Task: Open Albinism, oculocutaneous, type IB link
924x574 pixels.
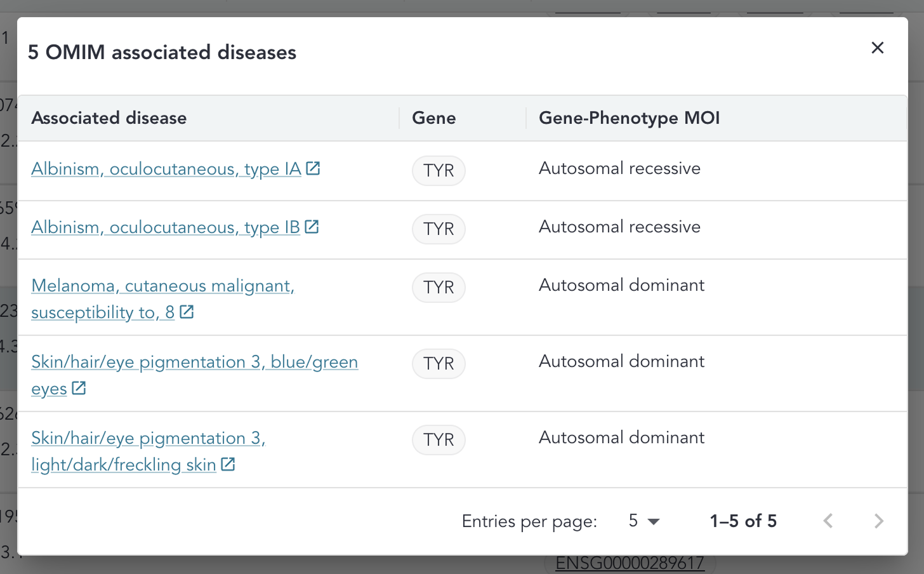Action: [x=165, y=227]
